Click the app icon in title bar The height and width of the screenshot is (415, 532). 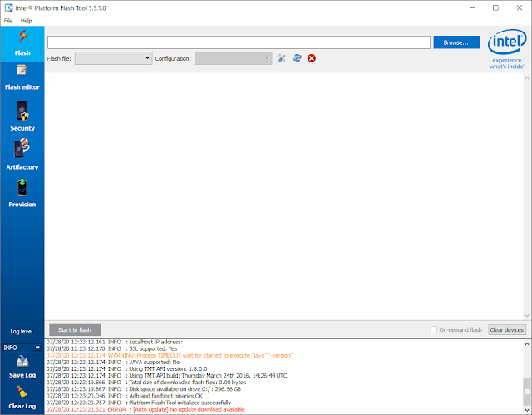8,7
